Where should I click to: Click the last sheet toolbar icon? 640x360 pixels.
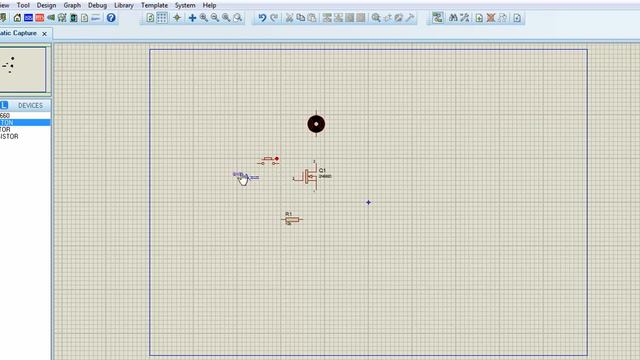pos(517,18)
